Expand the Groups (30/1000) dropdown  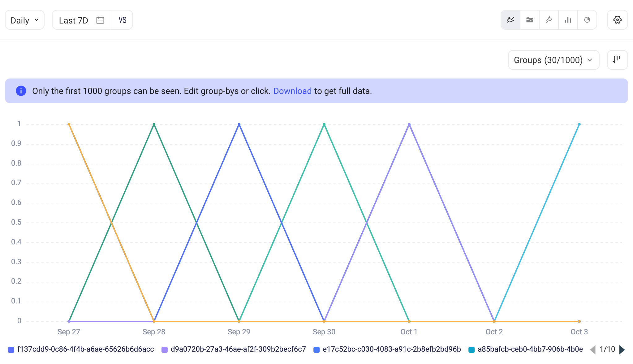coord(553,60)
